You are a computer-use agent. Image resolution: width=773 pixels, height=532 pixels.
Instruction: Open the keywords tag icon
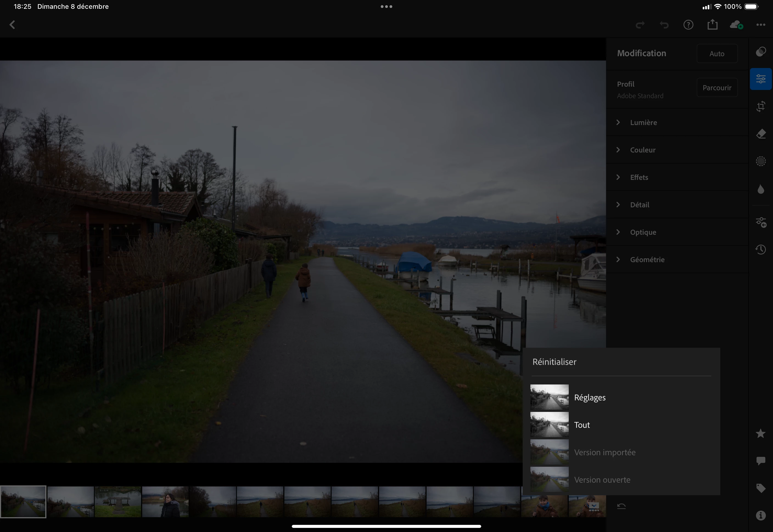pyautogui.click(x=760, y=488)
